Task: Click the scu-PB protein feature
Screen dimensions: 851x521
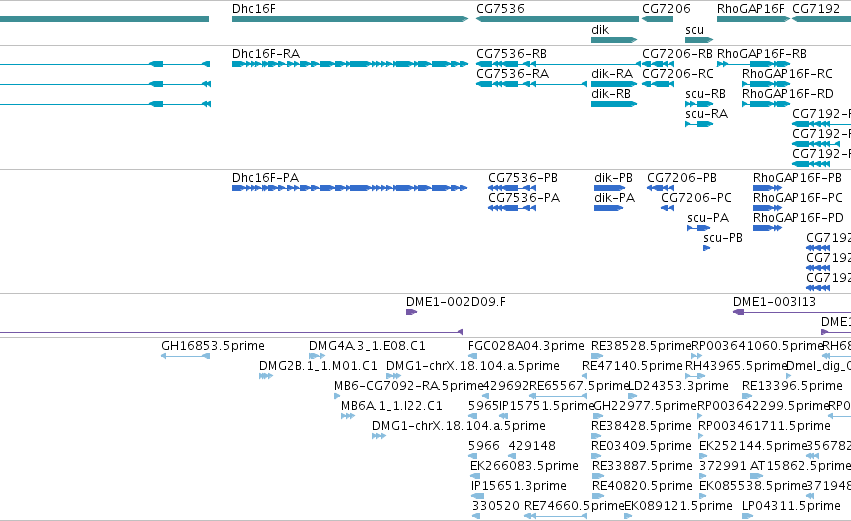Action: [x=707, y=249]
